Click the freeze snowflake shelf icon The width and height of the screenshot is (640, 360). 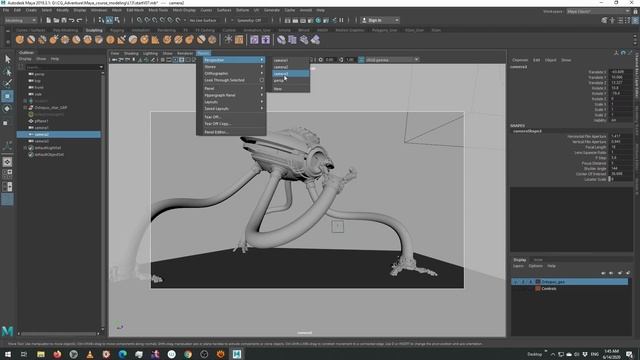pos(228,40)
